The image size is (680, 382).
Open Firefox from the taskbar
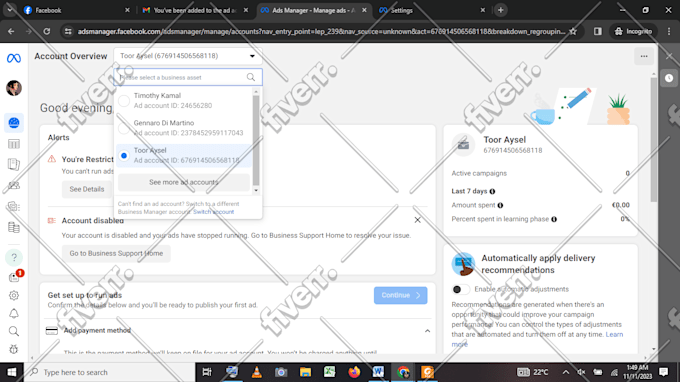pyautogui.click(x=354, y=372)
